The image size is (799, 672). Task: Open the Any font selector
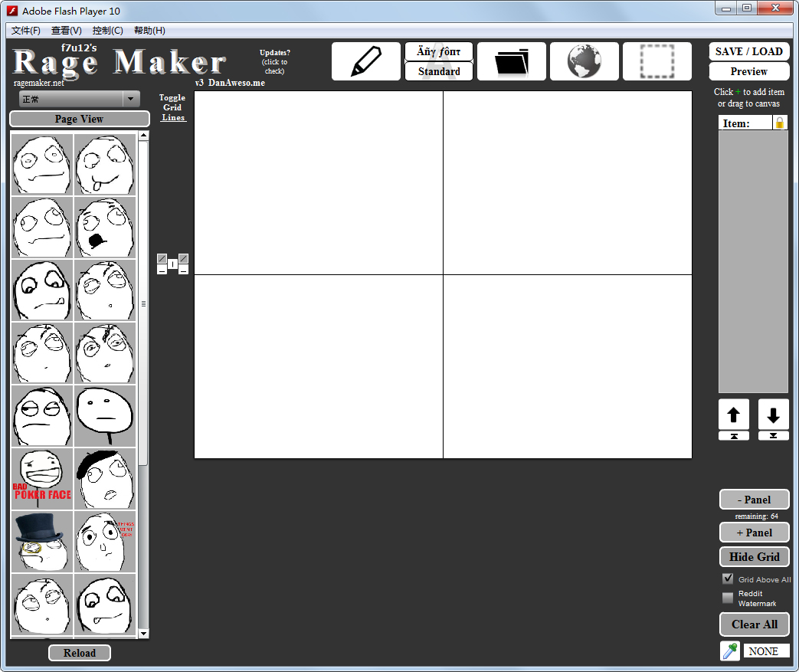point(439,51)
